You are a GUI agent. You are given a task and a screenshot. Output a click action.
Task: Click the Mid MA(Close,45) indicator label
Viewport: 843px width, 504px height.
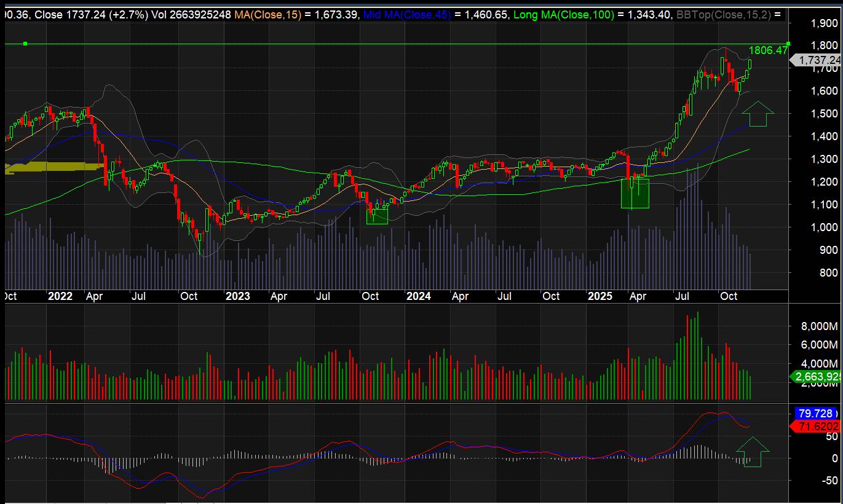406,14
